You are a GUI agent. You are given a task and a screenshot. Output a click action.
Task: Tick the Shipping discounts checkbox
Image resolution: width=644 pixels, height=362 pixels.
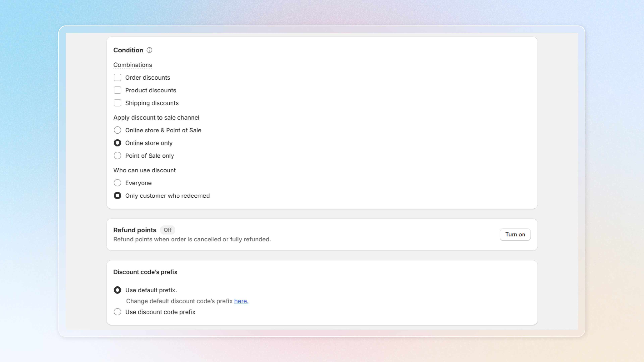[x=117, y=103]
